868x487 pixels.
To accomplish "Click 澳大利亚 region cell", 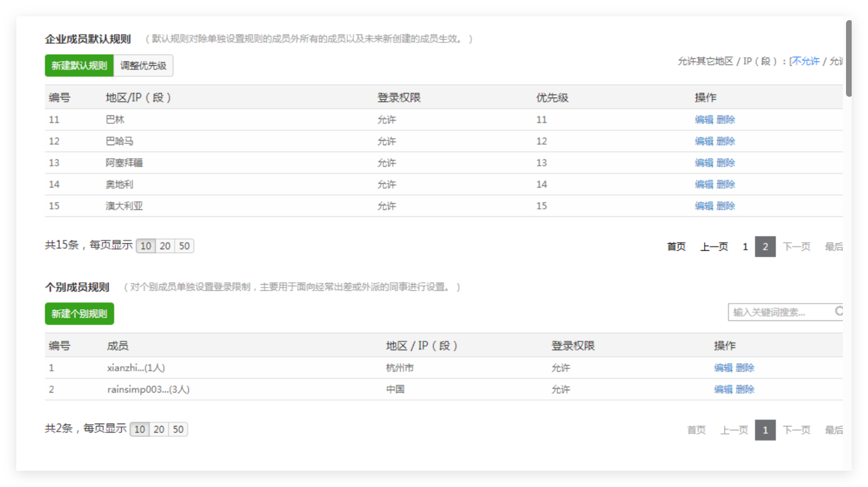I will [124, 205].
